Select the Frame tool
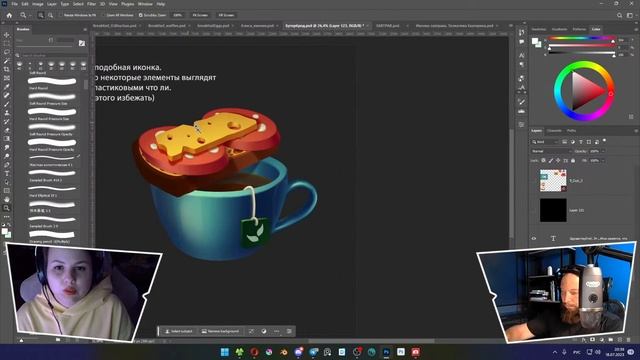This screenshot has width=640, height=360. [7, 78]
